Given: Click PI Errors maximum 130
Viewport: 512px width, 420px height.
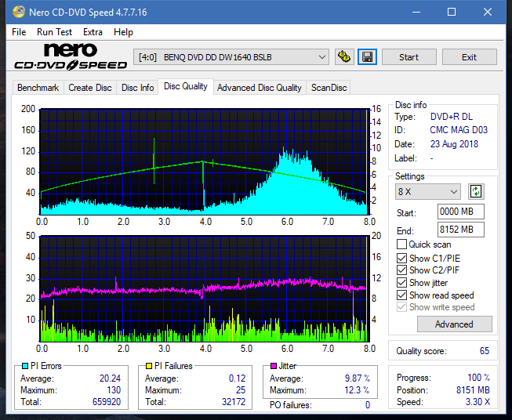Looking at the screenshot, I should point(114,390).
